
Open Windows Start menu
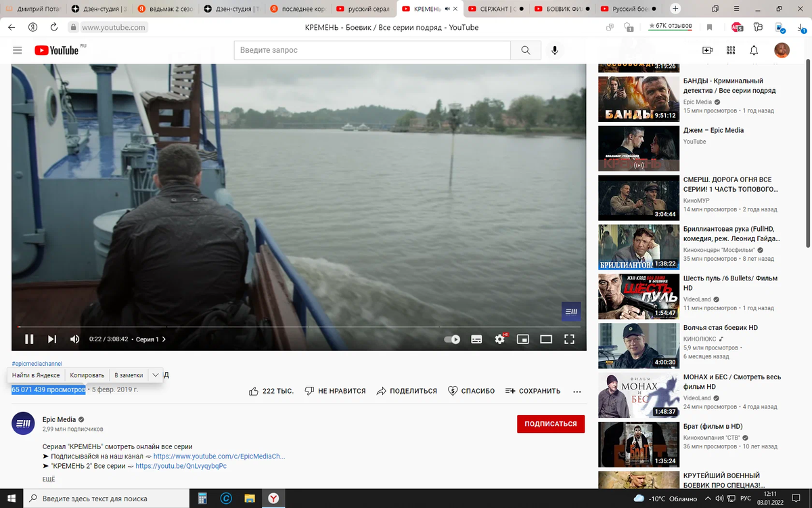12,498
